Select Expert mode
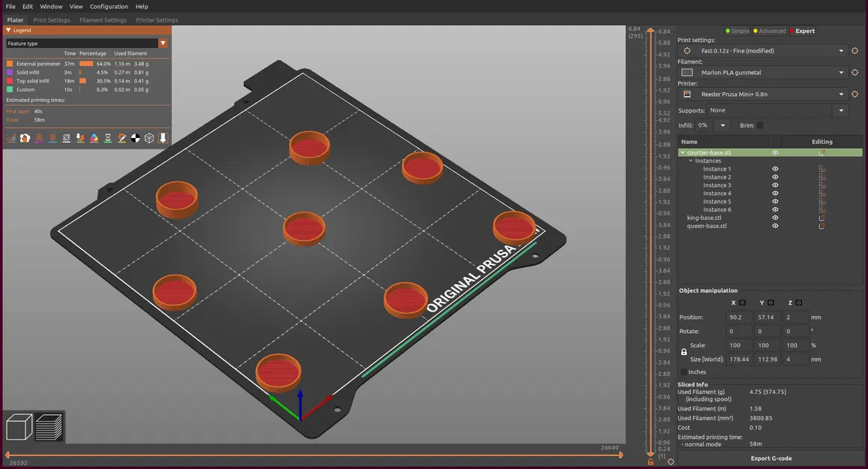Screen dimensions: 868x469 [x=802, y=31]
